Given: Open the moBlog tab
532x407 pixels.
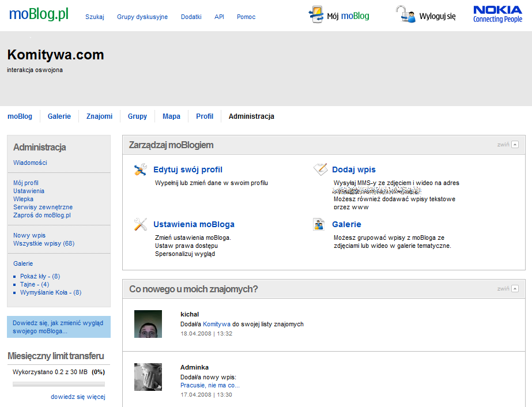Looking at the screenshot, I should [20, 116].
